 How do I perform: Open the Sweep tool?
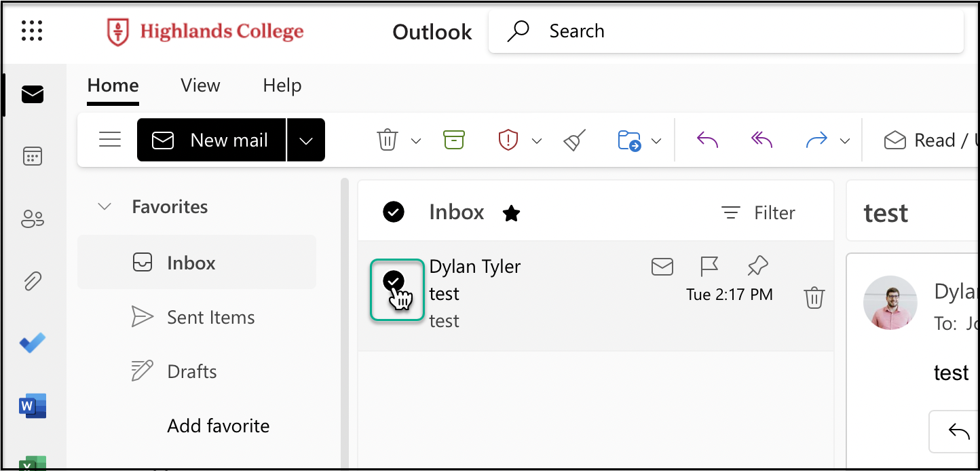[573, 139]
